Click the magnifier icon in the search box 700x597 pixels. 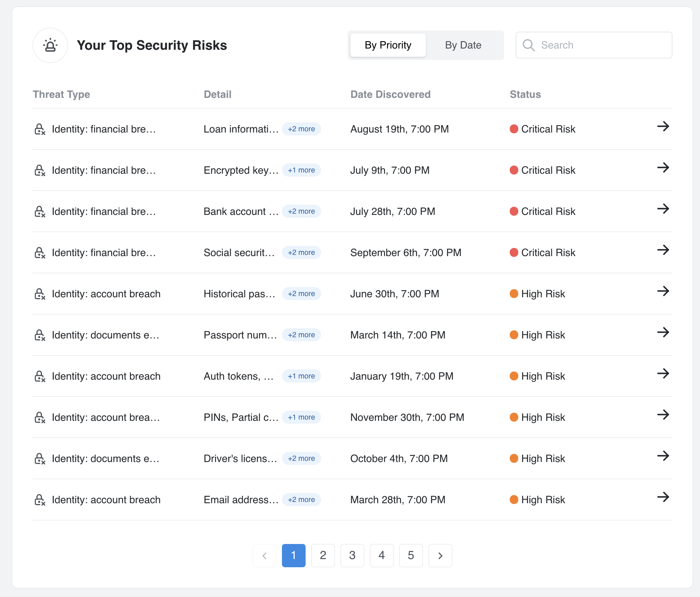528,45
